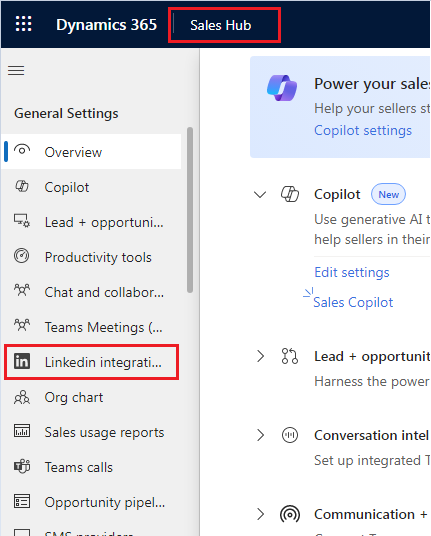This screenshot has width=431, height=536.
Task: Open the Edit settings link
Action: coord(352,272)
